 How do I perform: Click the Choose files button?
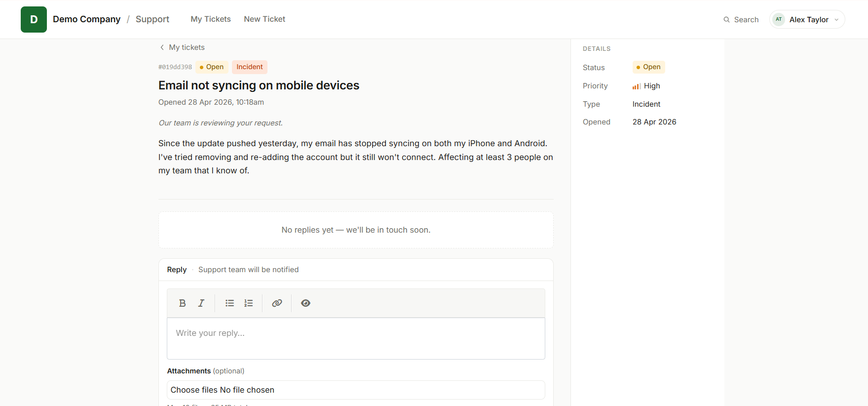[x=194, y=390]
